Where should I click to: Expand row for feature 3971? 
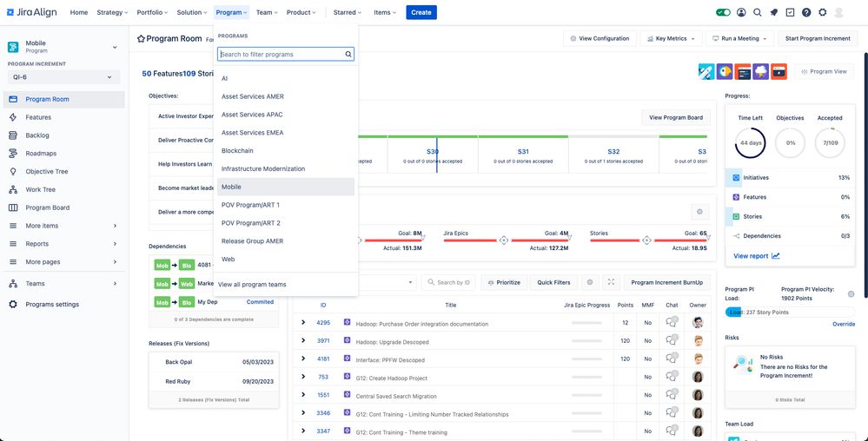point(303,341)
